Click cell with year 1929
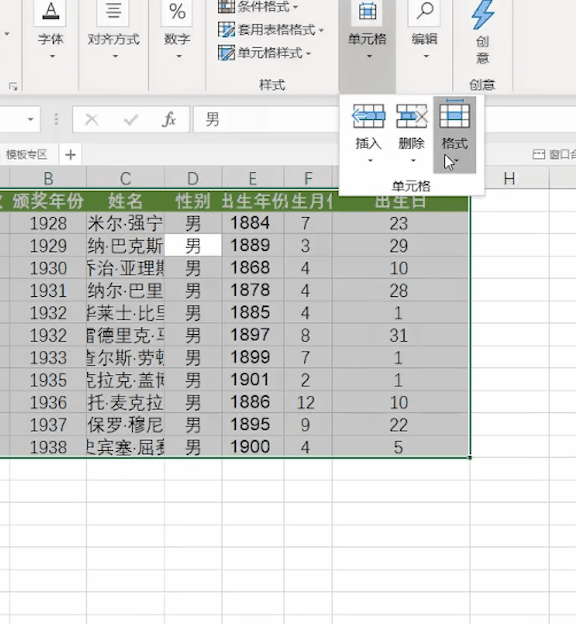Screen dimensions: 576x624 tap(48, 246)
